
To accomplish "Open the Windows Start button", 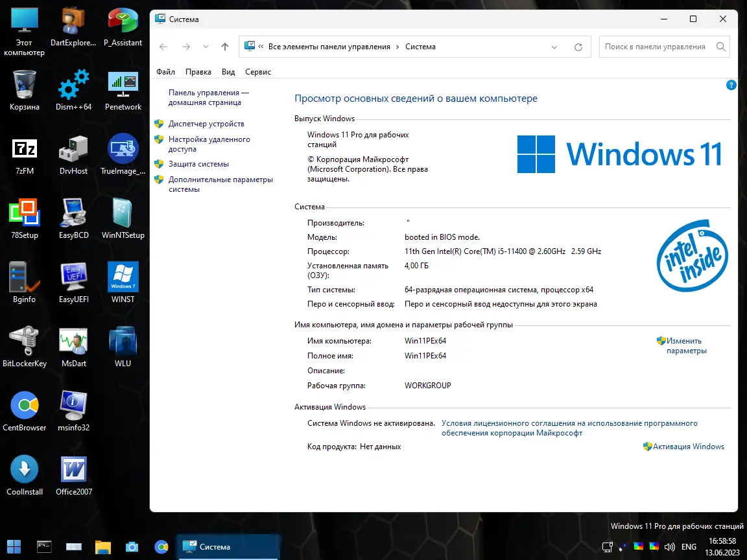I will click(14, 546).
